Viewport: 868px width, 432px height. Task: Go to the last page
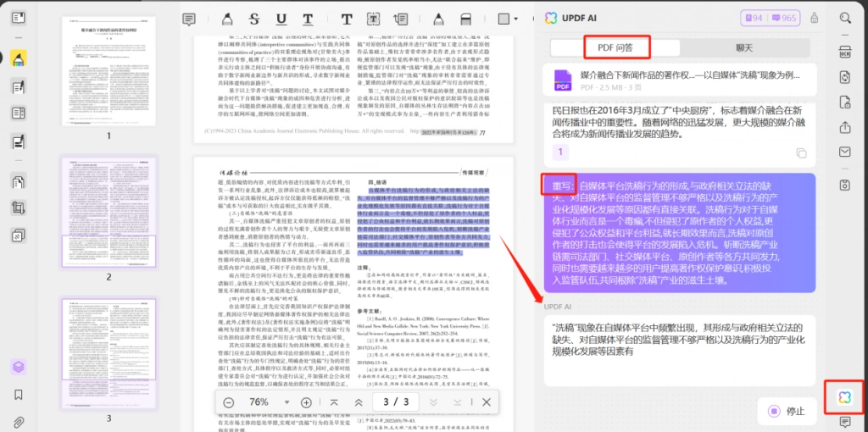(x=458, y=402)
